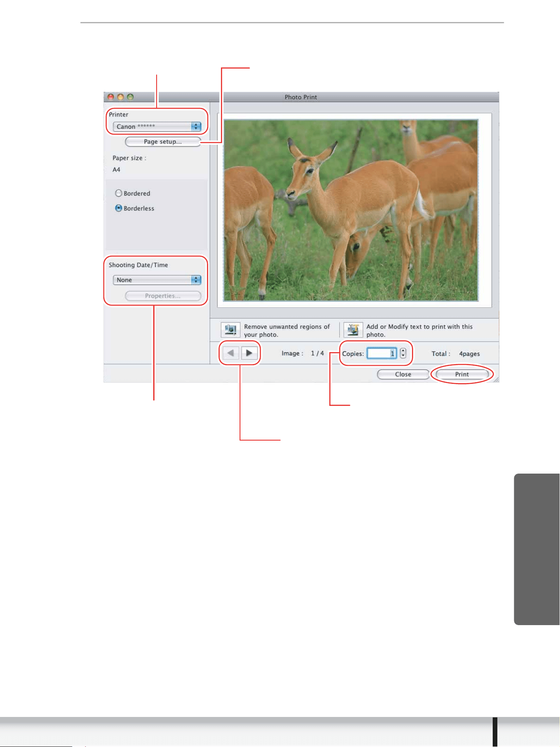Click the Properties... button
This screenshot has width=560, height=747.
[163, 296]
